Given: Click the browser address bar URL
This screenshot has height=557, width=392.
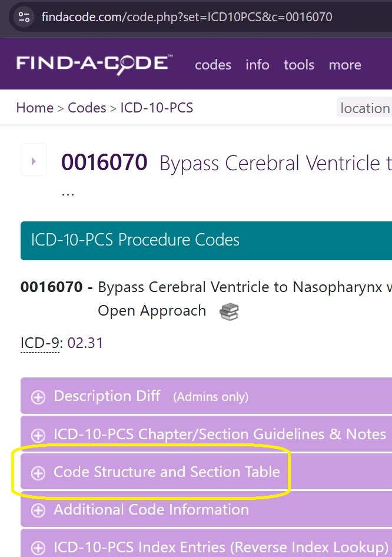Looking at the screenshot, I should [187, 16].
